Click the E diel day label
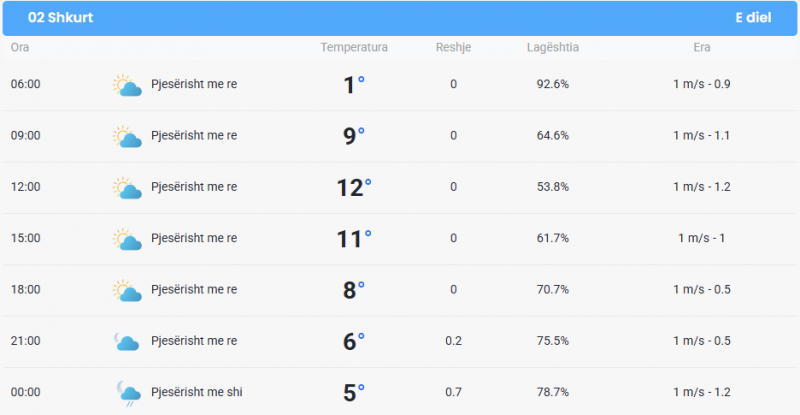Screen dimensions: 800x415 [753, 17]
